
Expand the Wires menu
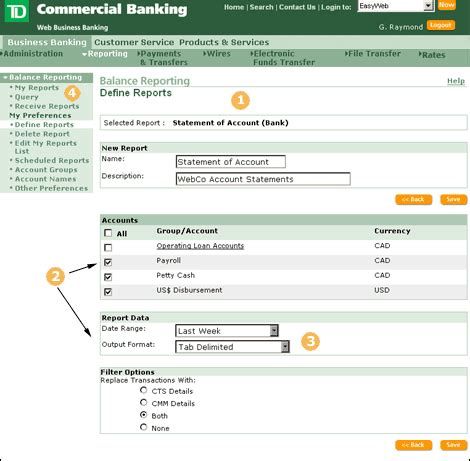tap(217, 54)
